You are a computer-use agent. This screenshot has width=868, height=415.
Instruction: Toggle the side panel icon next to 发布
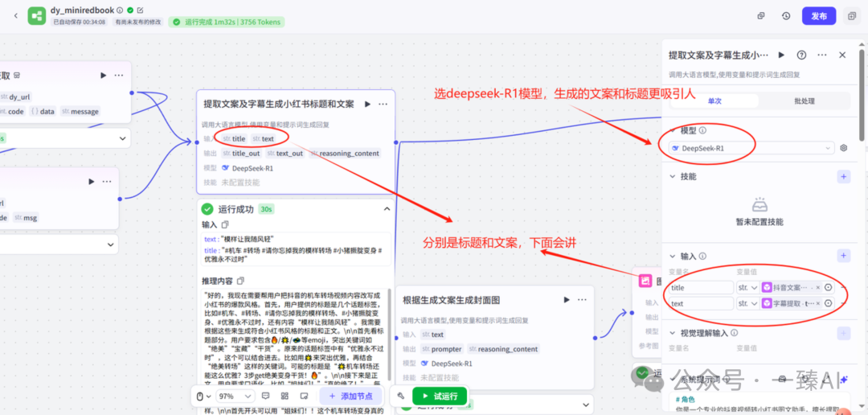(x=851, y=16)
